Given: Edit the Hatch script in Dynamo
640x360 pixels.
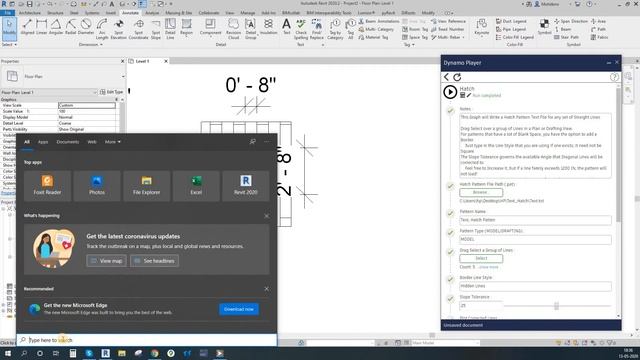Looking at the screenshot, I should coord(469,95).
